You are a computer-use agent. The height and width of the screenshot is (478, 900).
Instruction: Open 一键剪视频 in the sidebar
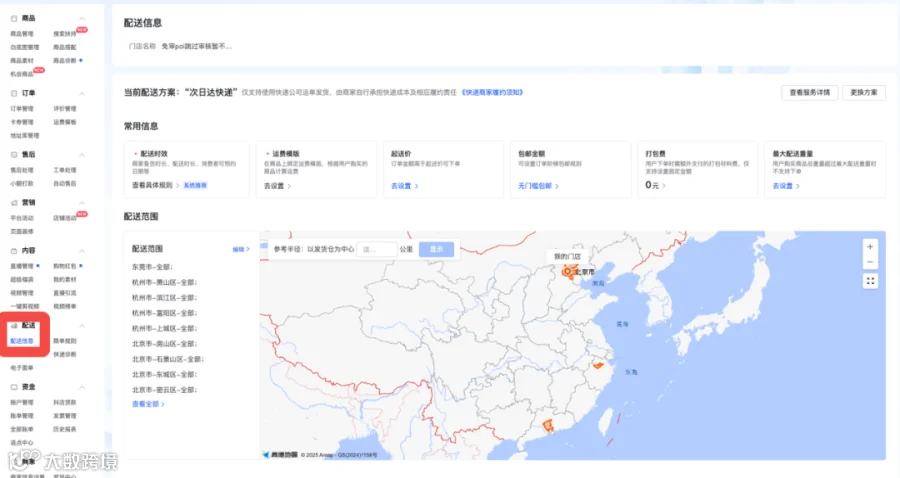[25, 306]
